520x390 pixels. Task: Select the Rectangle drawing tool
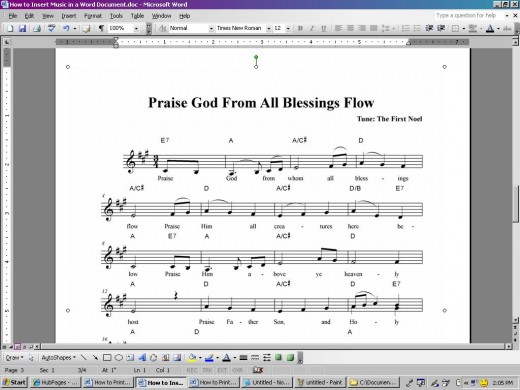pyautogui.click(x=107, y=358)
